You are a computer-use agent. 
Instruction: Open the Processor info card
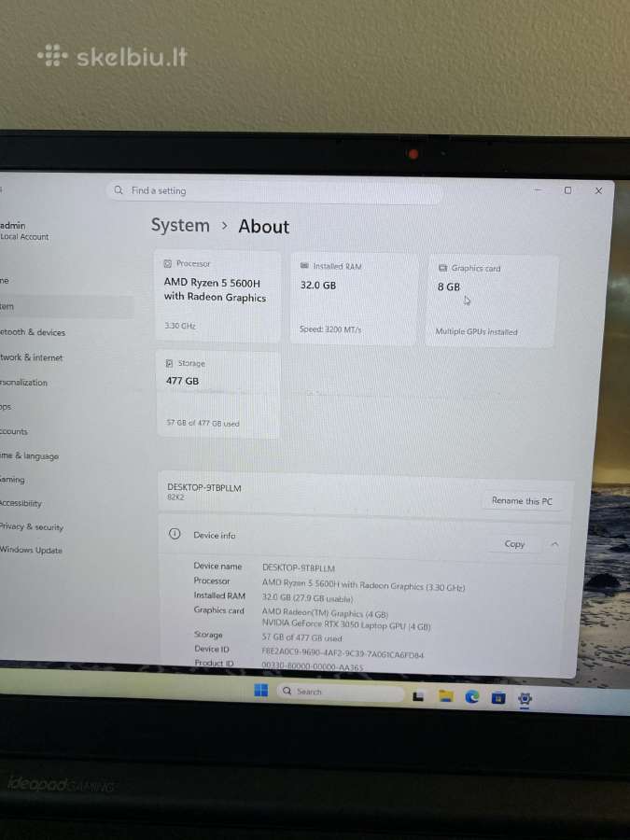[x=217, y=296]
